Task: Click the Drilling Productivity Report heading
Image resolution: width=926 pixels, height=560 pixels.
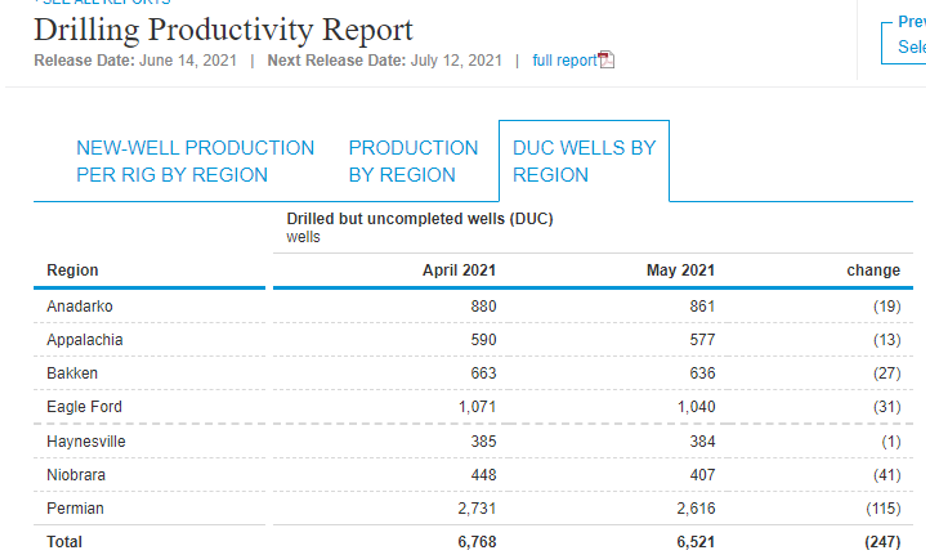Action: 223,31
